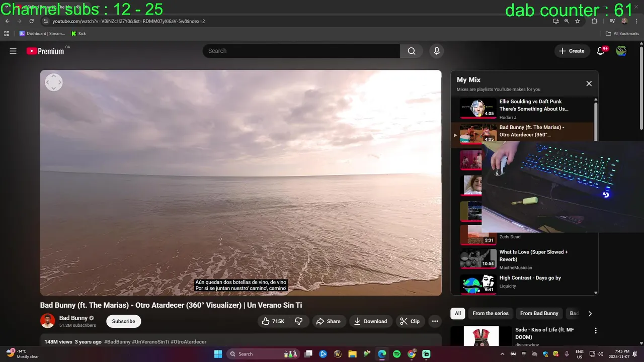
Task: Show next filter chips arrow
Action: [x=590, y=313]
